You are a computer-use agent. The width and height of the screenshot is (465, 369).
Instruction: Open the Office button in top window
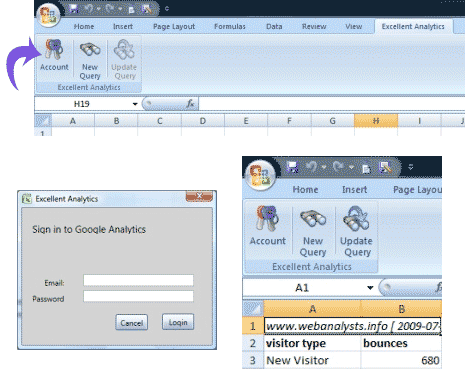tap(49, 15)
